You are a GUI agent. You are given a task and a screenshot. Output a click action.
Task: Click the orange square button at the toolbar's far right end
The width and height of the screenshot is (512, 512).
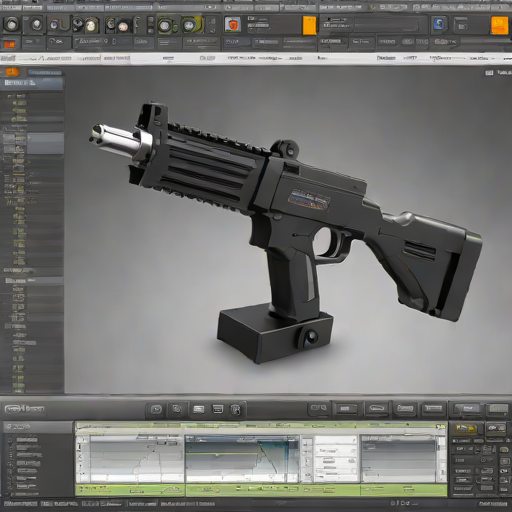pyautogui.click(x=500, y=25)
